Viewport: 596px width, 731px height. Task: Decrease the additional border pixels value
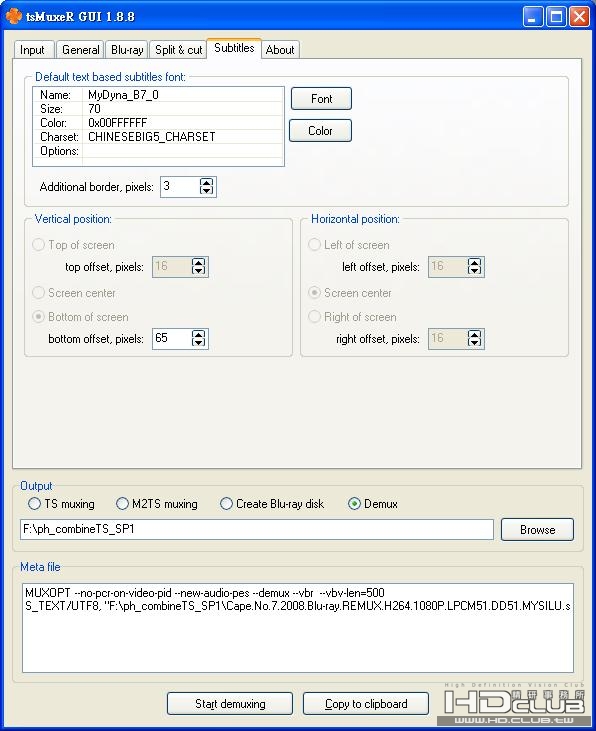click(x=207, y=191)
